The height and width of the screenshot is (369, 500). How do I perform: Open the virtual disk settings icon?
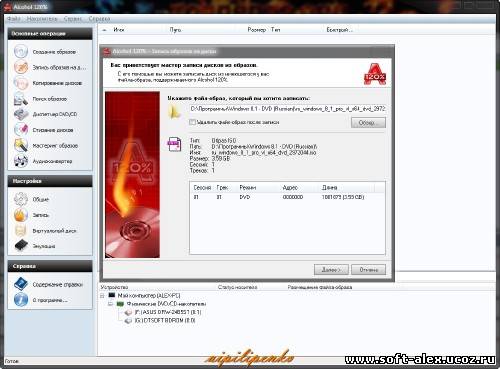pyautogui.click(x=21, y=230)
